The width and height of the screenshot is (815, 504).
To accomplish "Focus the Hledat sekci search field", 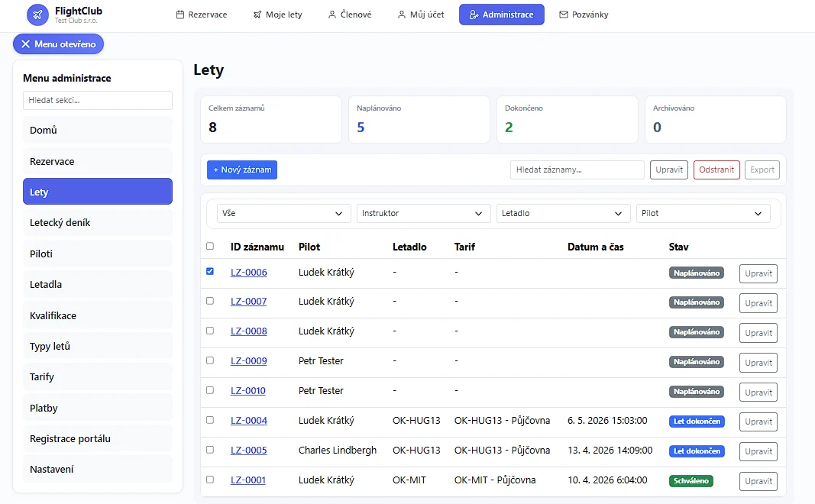I will (98, 100).
